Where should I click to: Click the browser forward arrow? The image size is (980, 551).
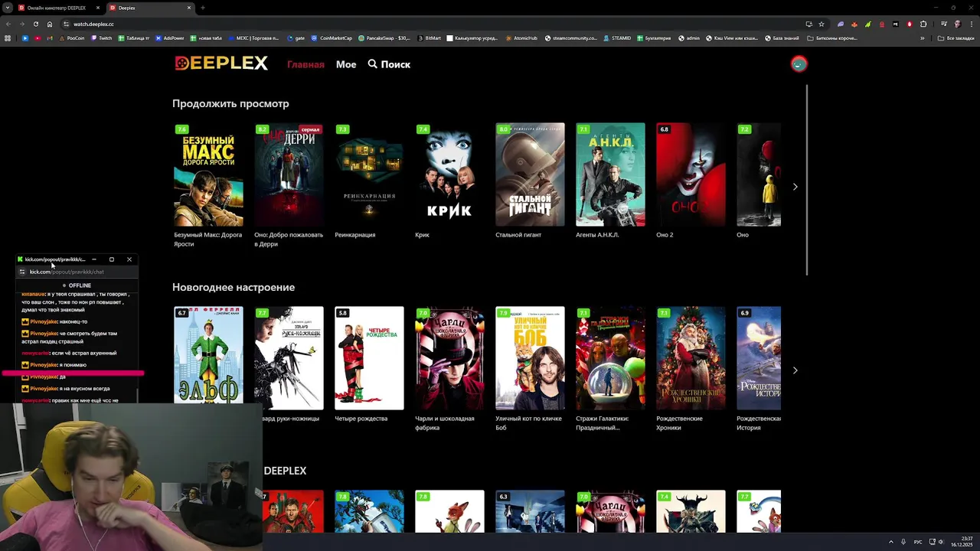22,24
